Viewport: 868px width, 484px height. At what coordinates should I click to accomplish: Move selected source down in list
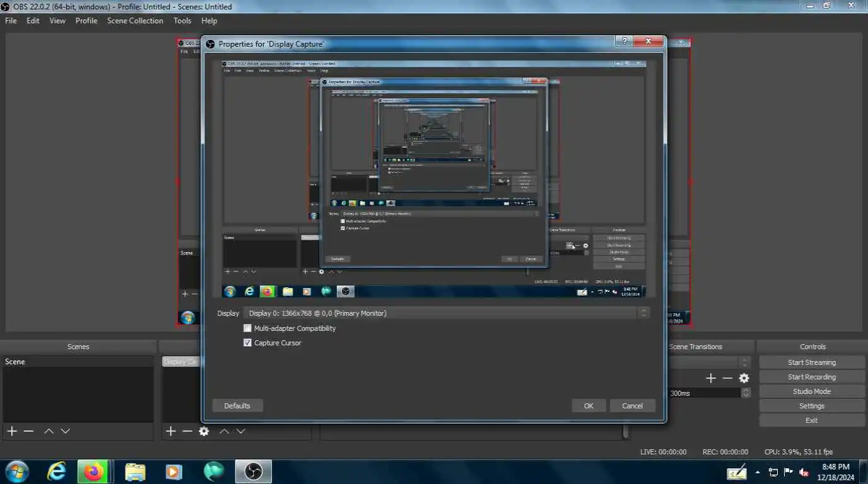pos(240,431)
